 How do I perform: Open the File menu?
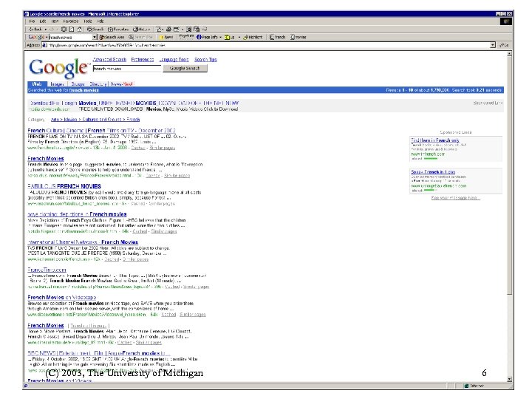32,21
